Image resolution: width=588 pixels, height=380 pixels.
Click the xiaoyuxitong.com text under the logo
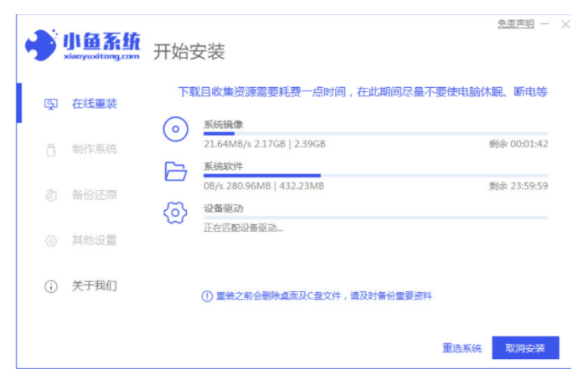(101, 56)
